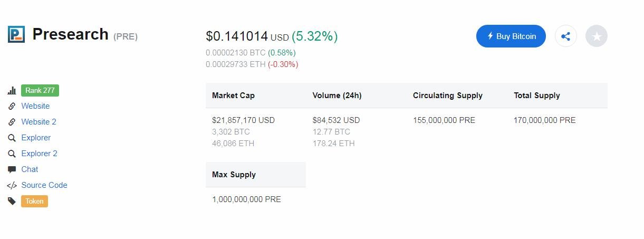Click the orange Token tag badge

pos(34,201)
